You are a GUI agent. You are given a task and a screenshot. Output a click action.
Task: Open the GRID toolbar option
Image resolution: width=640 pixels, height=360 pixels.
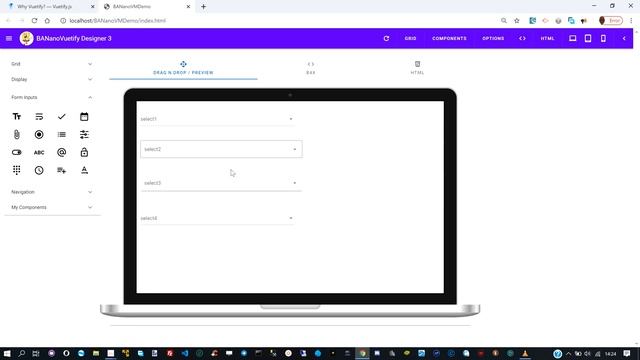coord(410,38)
